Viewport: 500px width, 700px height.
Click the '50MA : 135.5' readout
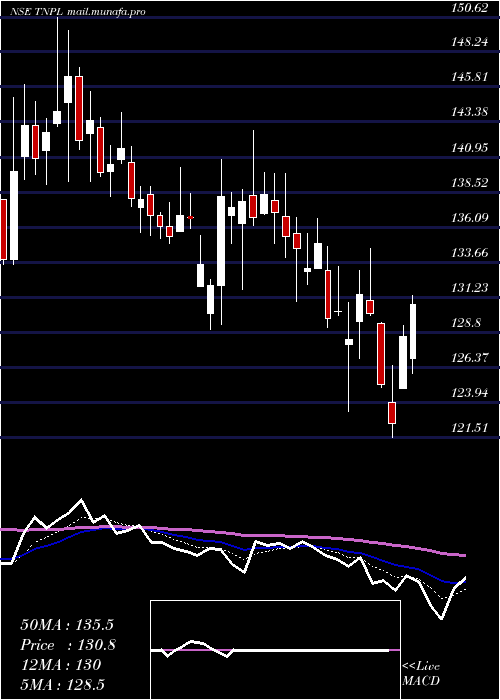click(67, 625)
